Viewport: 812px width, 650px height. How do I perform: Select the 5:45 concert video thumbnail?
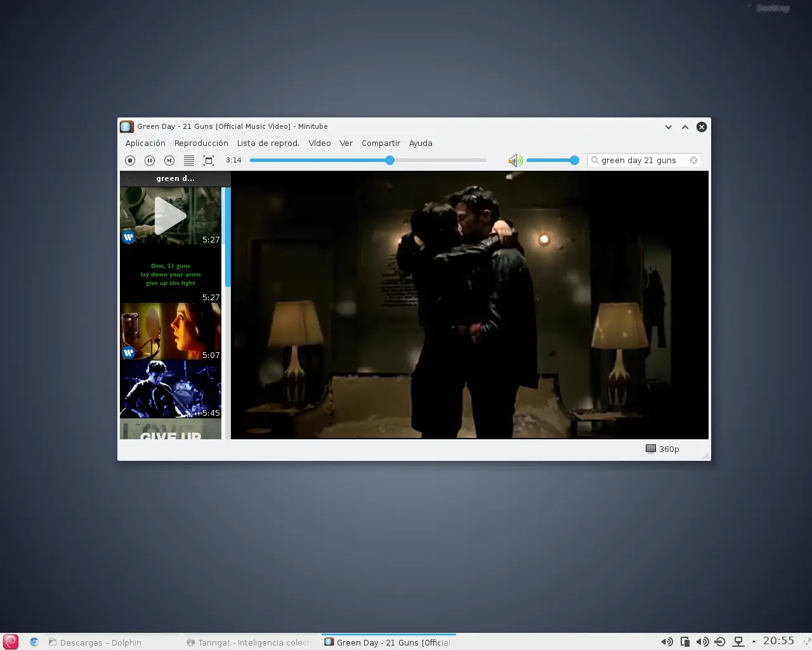171,389
